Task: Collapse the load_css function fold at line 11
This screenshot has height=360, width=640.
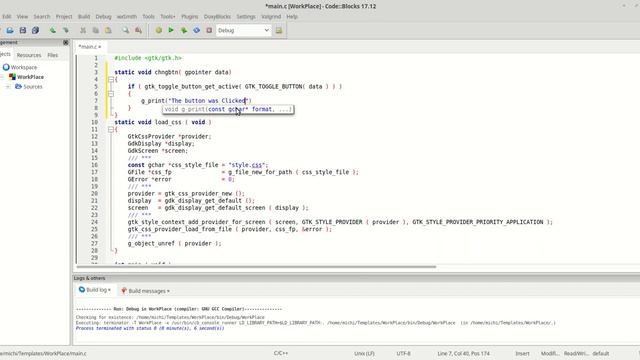Action: tap(111, 129)
